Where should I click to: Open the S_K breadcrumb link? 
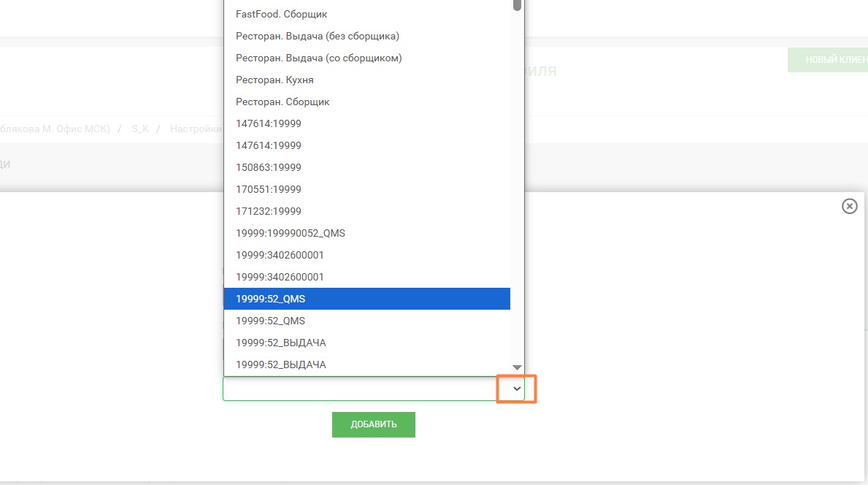139,129
